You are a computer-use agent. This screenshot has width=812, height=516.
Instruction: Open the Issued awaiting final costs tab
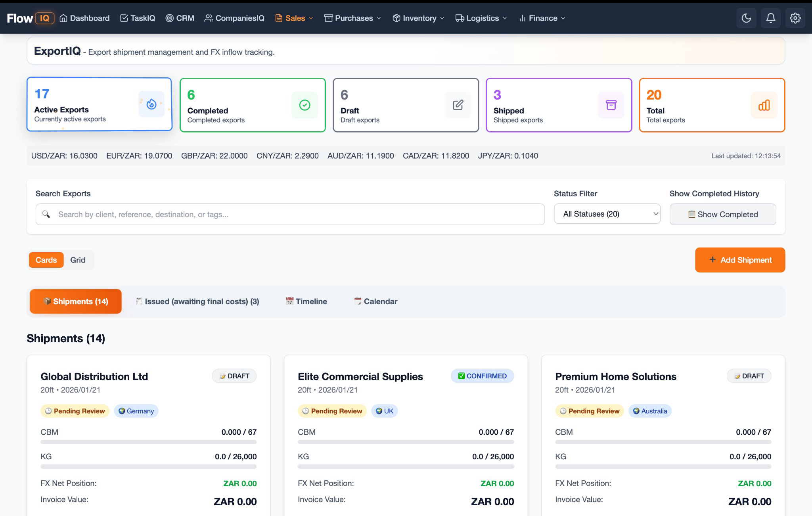[x=197, y=301]
